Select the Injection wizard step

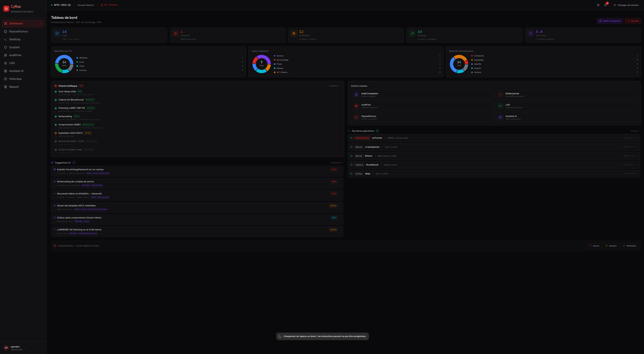[x=611, y=246]
